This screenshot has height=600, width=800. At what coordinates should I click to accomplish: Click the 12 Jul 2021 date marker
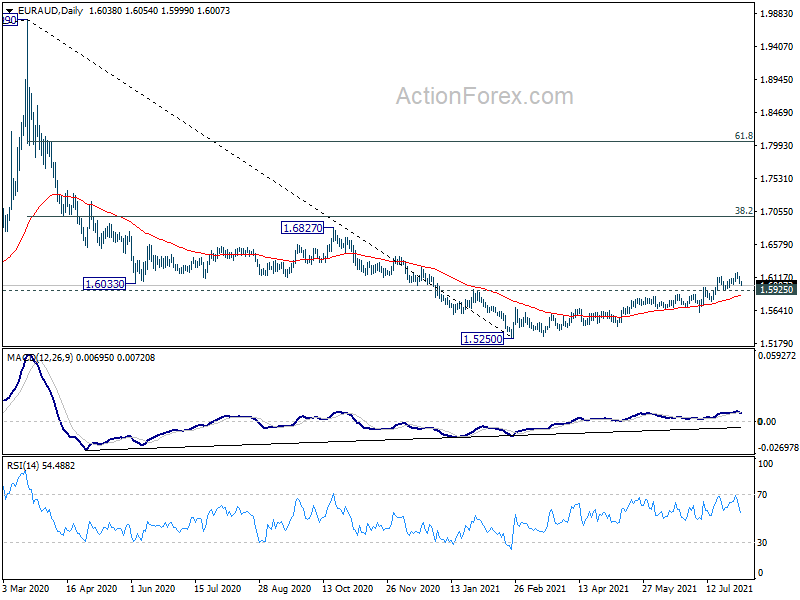[x=729, y=589]
